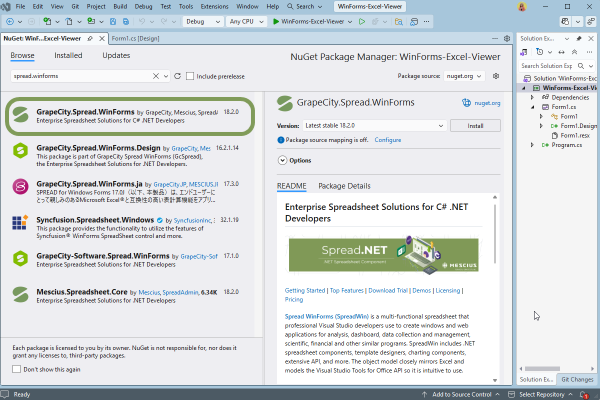Open the Debug configuration dropdown

pos(203,22)
